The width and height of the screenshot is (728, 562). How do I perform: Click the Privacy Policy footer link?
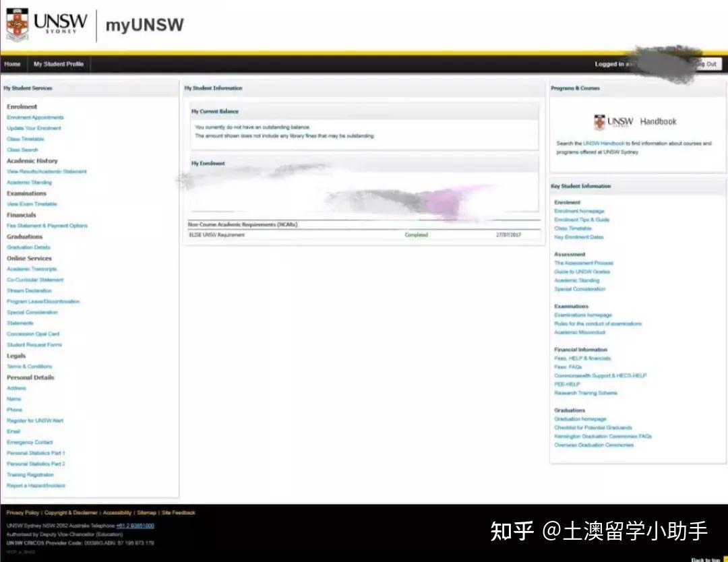23,512
